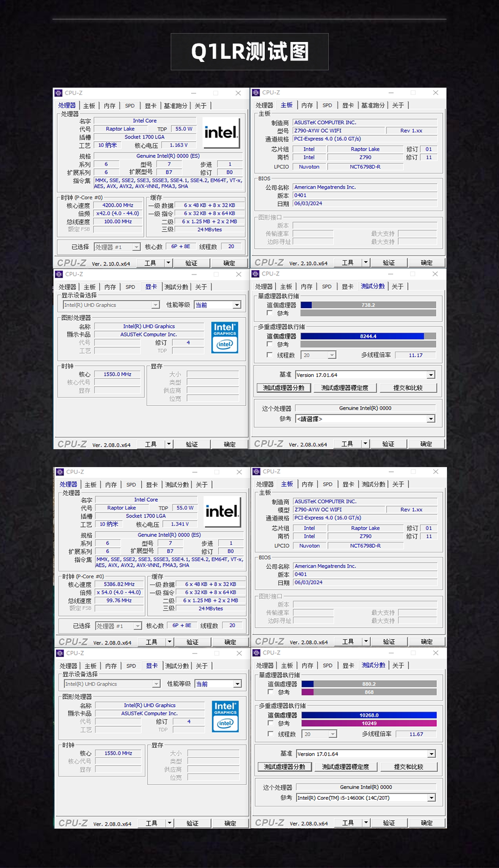Click the 738.2 single-thread score bar
The width and height of the screenshot is (499, 868).
coord(368,305)
